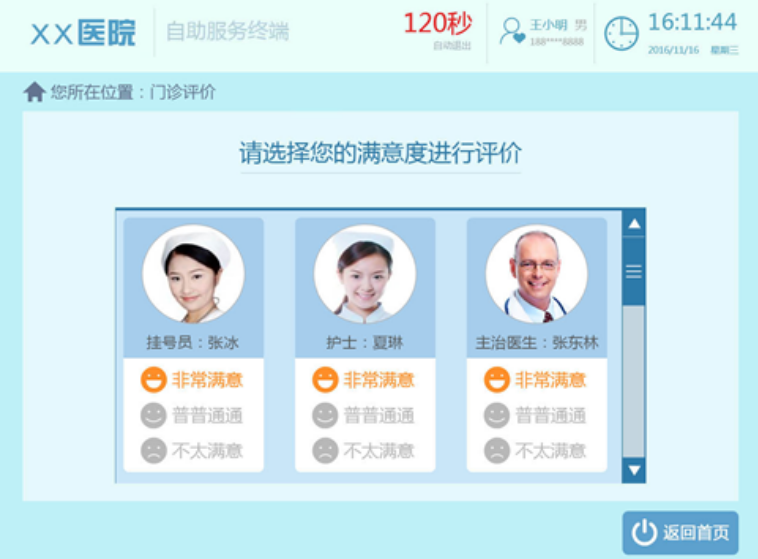Click the clock icon in header
Screen dimensions: 758x559
621,33
